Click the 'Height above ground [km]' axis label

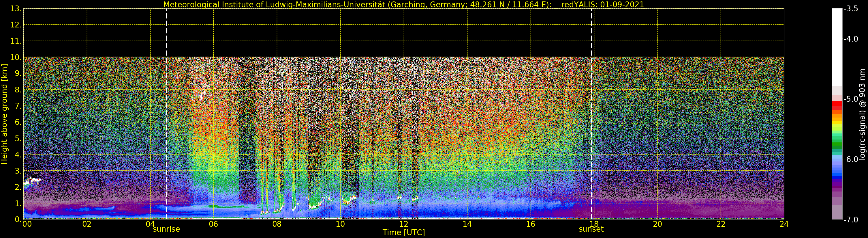[x=4, y=114]
